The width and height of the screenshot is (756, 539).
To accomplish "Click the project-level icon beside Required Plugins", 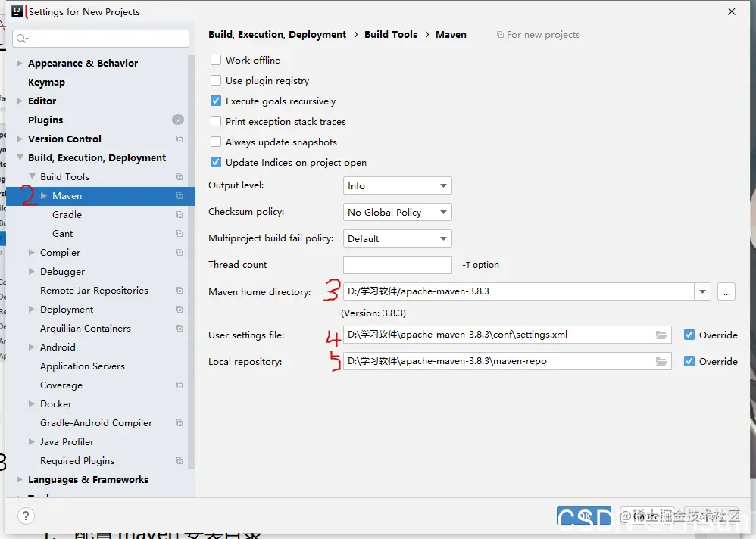I will (x=180, y=460).
